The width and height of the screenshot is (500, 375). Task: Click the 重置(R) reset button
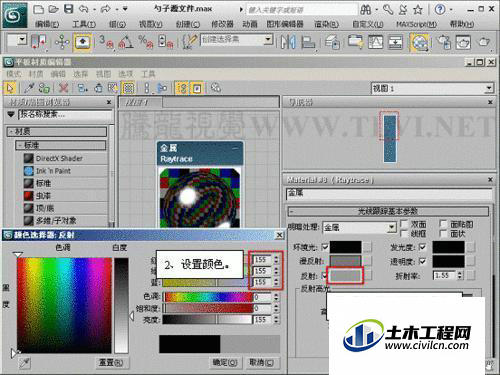[x=111, y=363]
